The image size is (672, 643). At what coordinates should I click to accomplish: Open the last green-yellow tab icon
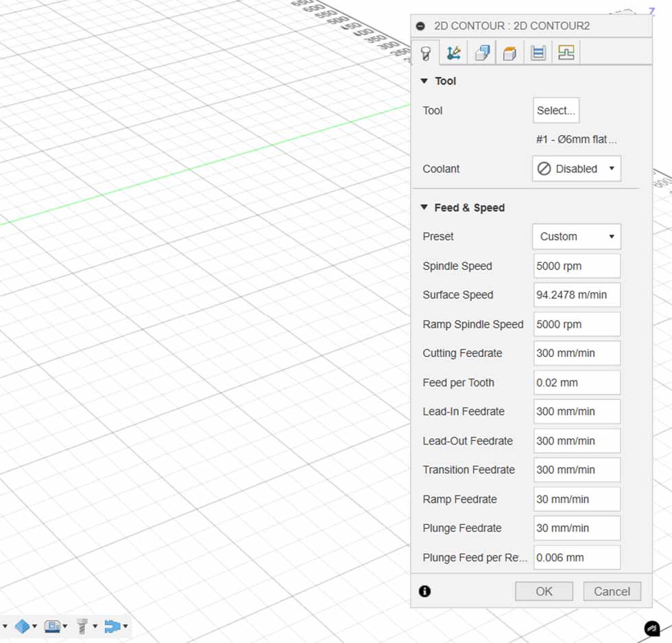click(566, 53)
